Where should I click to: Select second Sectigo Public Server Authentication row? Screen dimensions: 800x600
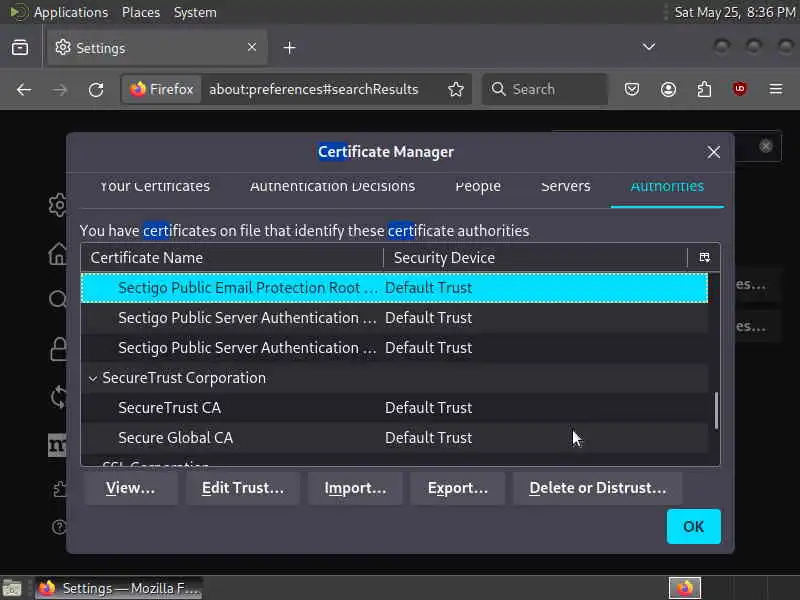pos(394,348)
